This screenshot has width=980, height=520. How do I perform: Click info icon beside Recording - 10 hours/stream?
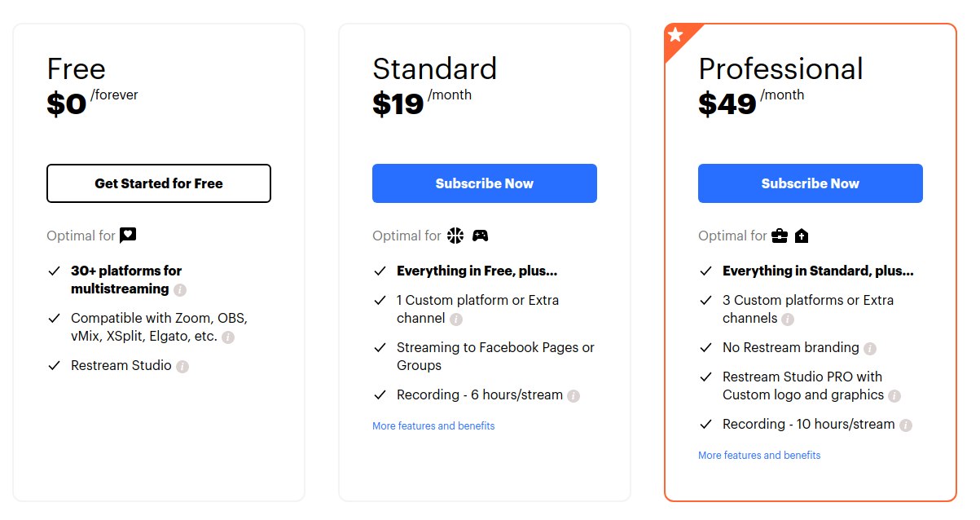(906, 425)
